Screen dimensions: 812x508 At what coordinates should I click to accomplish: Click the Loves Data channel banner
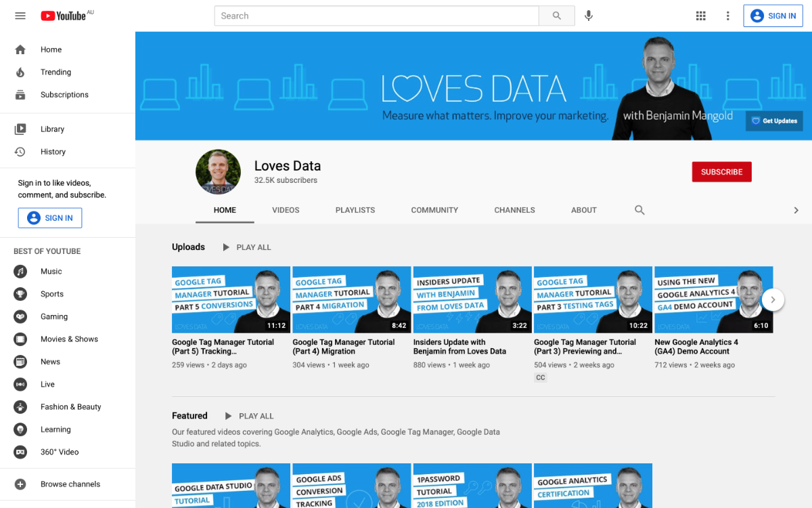coord(473,86)
